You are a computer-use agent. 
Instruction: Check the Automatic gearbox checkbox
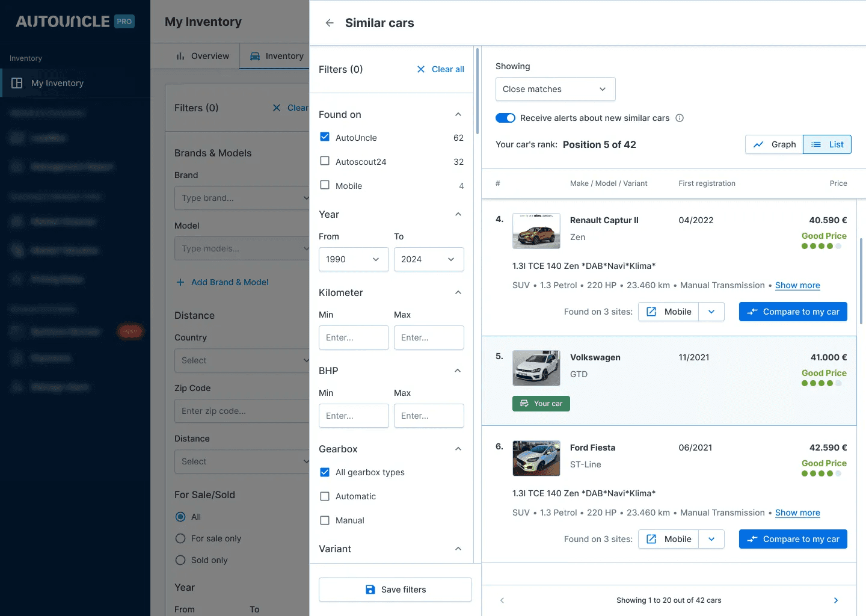click(325, 496)
